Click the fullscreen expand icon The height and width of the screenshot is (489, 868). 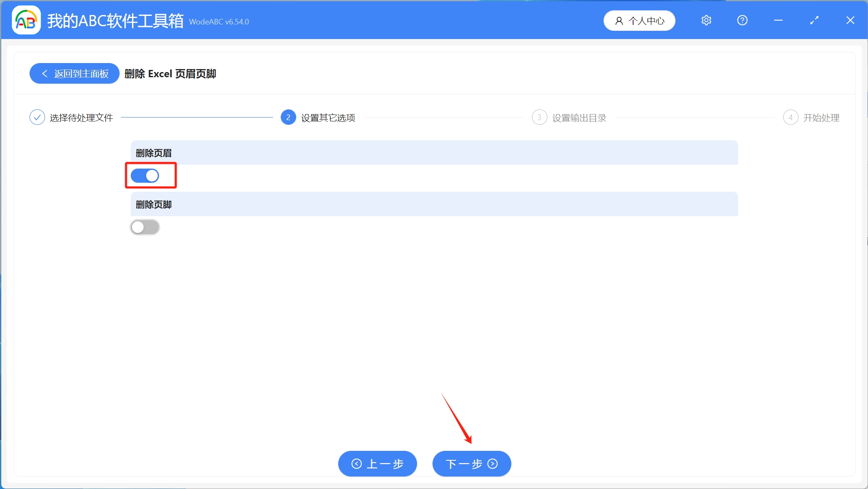tap(814, 20)
